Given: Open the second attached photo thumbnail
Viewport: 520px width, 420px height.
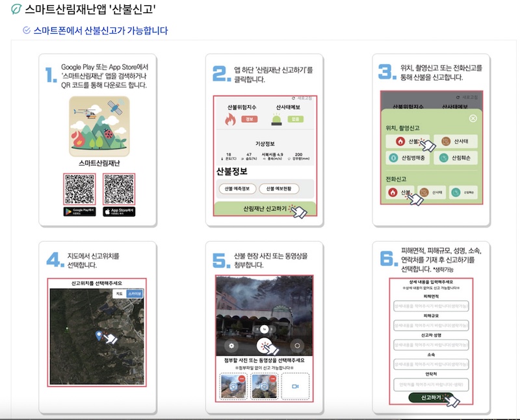Looking at the screenshot, I should click(264, 386).
